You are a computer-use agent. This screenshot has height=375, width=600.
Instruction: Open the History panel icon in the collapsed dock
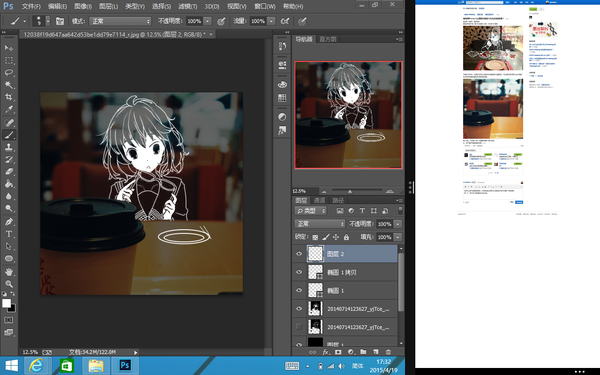(x=282, y=46)
